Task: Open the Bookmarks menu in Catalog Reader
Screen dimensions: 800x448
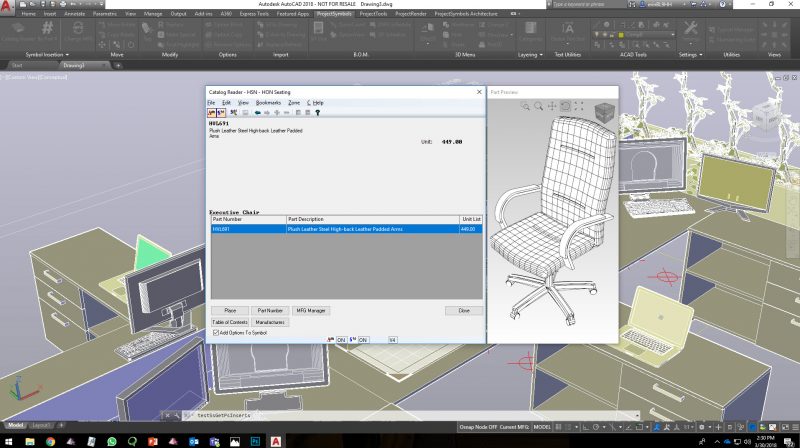Action: point(268,102)
